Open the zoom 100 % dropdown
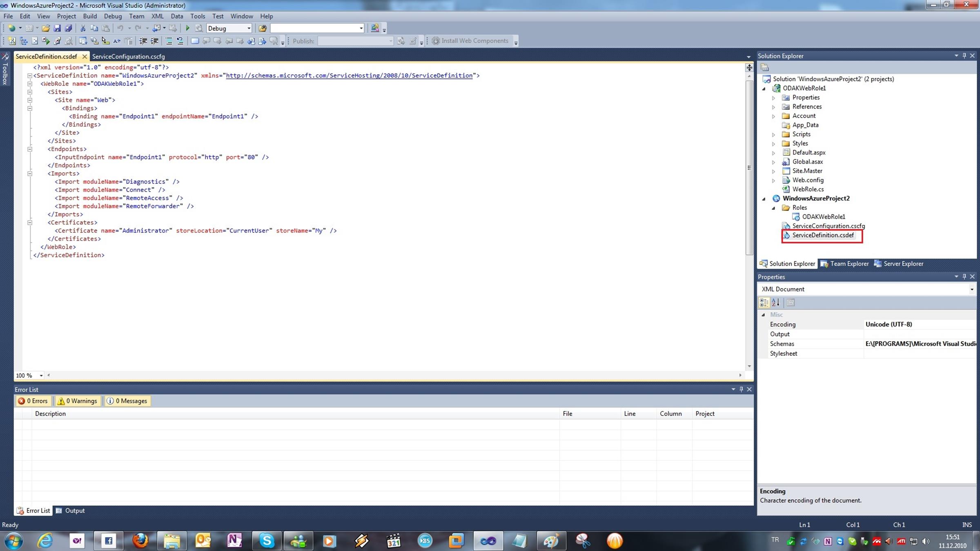The width and height of the screenshot is (980, 551). pos(41,375)
